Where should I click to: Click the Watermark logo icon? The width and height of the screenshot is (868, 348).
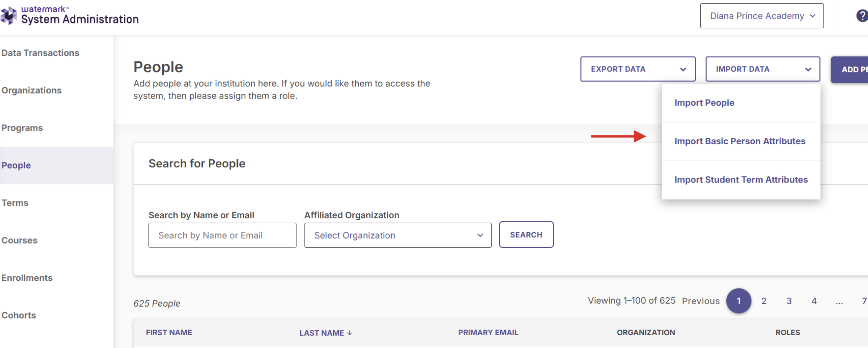click(8, 16)
